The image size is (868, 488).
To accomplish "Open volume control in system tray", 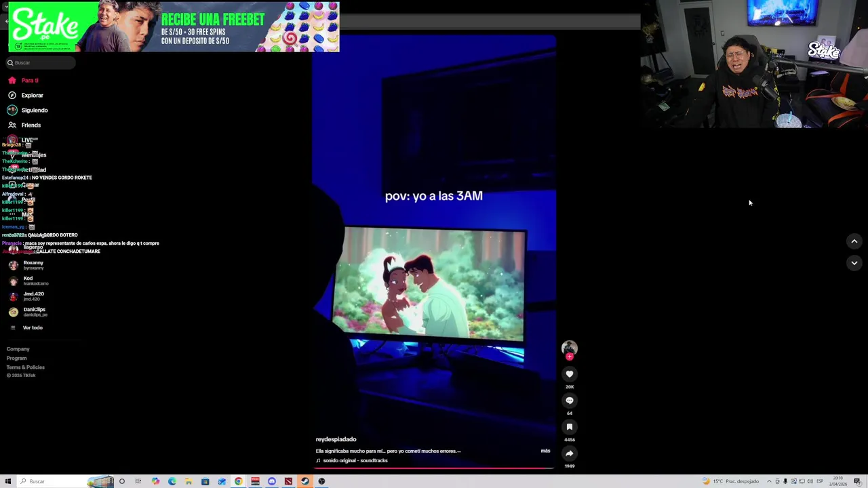I will click(810, 481).
